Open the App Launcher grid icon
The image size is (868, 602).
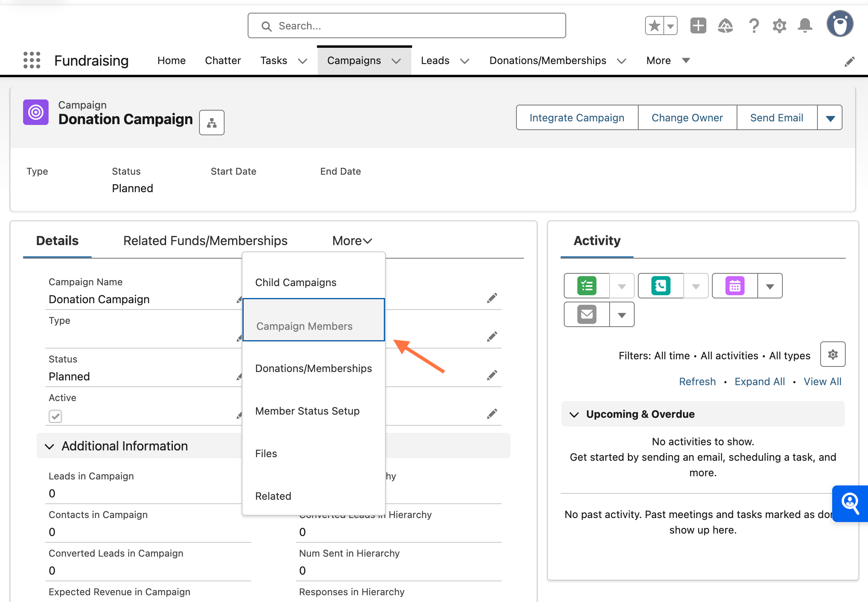(32, 60)
